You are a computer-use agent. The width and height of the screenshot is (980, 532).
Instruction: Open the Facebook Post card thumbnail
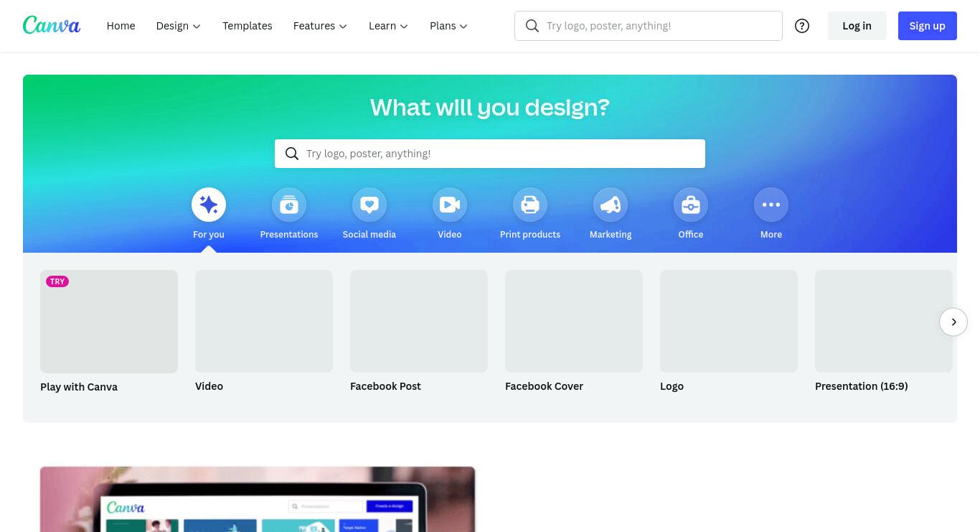pos(419,321)
